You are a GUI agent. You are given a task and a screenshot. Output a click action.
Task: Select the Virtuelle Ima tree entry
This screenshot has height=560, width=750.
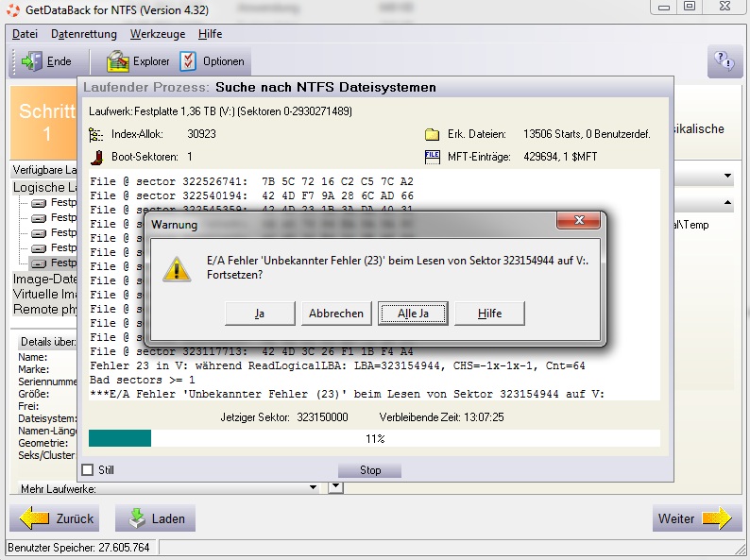[x=45, y=294]
